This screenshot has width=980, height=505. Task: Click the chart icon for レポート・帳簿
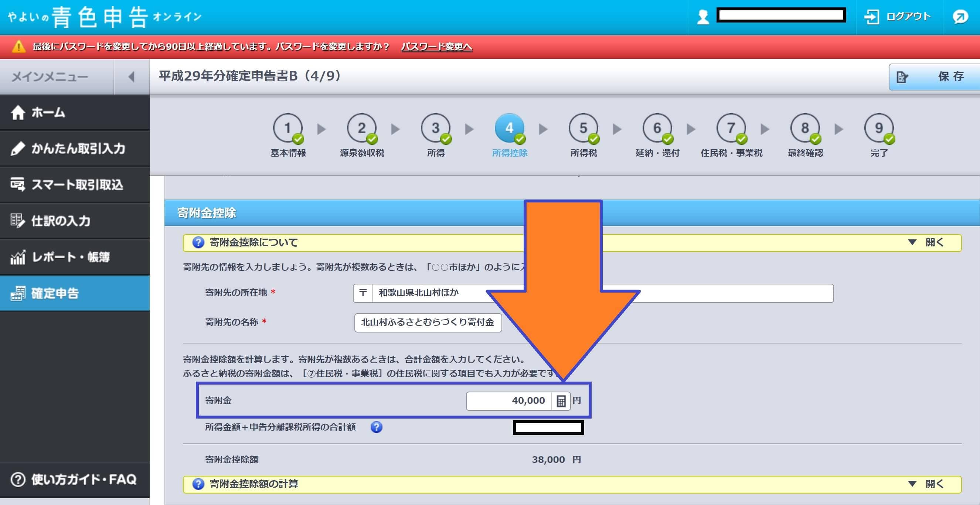tap(17, 257)
